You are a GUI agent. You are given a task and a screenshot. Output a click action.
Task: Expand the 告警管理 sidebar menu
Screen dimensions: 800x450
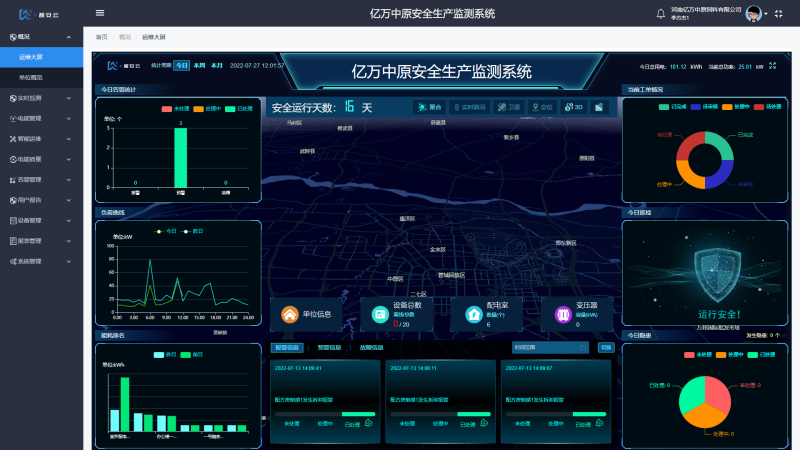click(43, 180)
